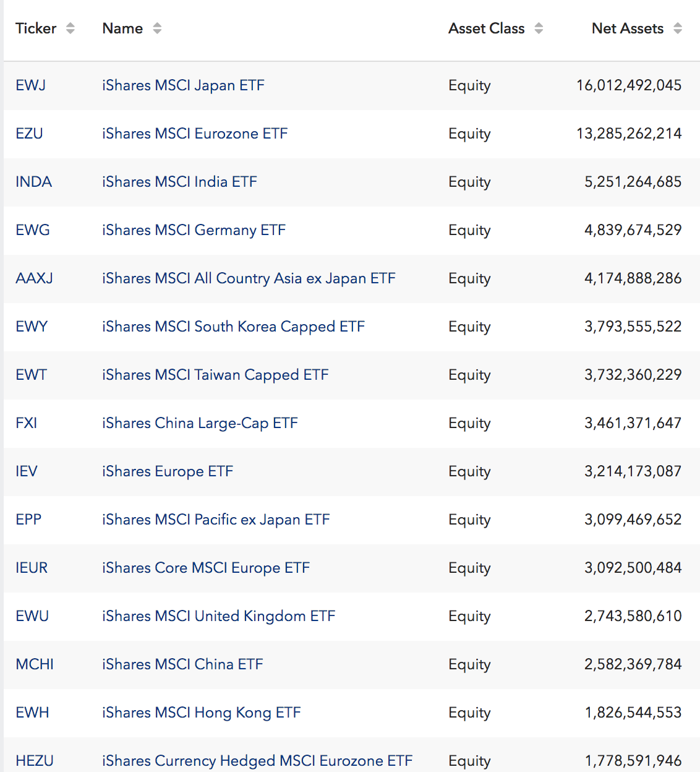Open iShares MSCI Japan ETF link
This screenshot has width=700, height=772.
183,85
